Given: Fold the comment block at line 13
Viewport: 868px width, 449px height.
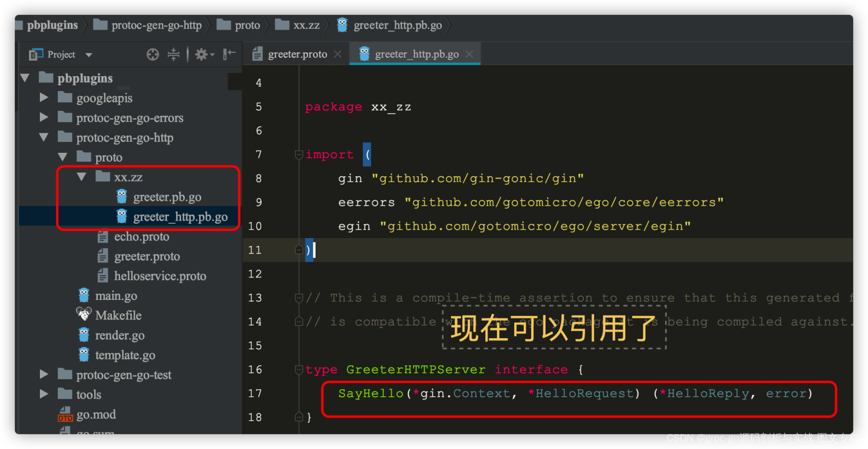Looking at the screenshot, I should tap(299, 298).
